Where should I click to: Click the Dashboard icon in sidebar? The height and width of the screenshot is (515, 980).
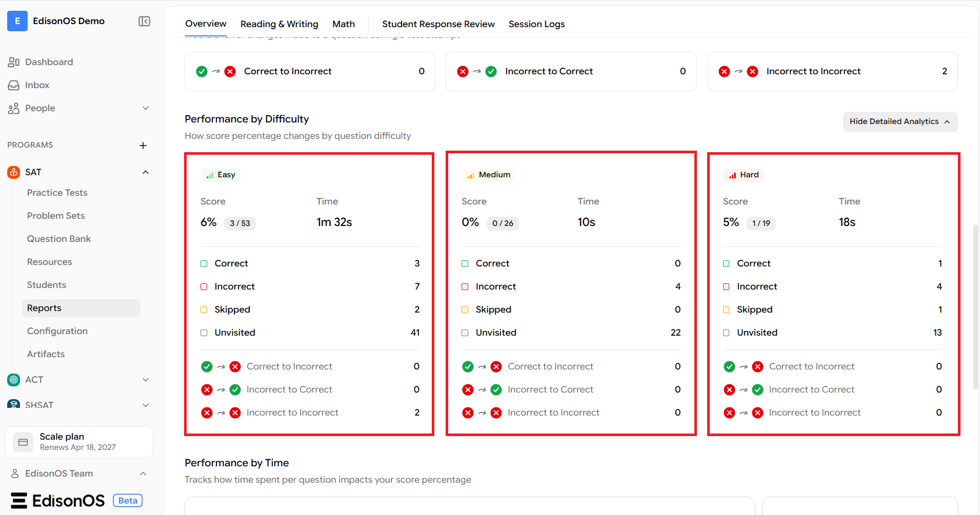click(x=14, y=62)
